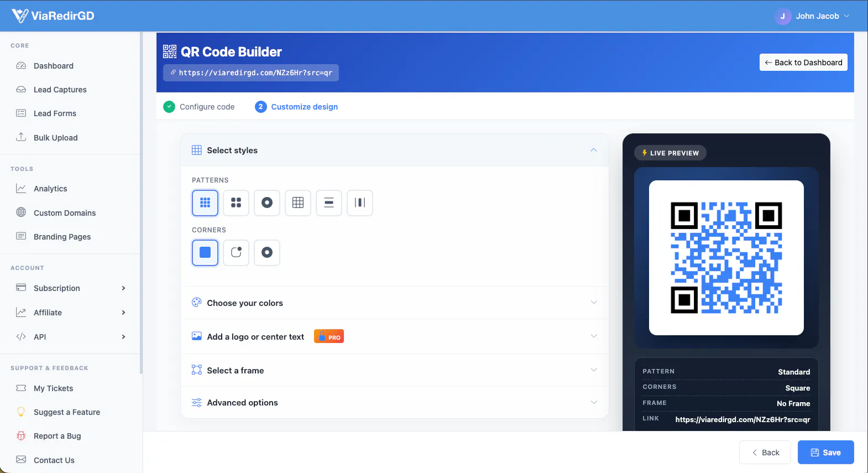868x473 pixels.
Task: Click the QR code preview image
Action: (x=726, y=258)
